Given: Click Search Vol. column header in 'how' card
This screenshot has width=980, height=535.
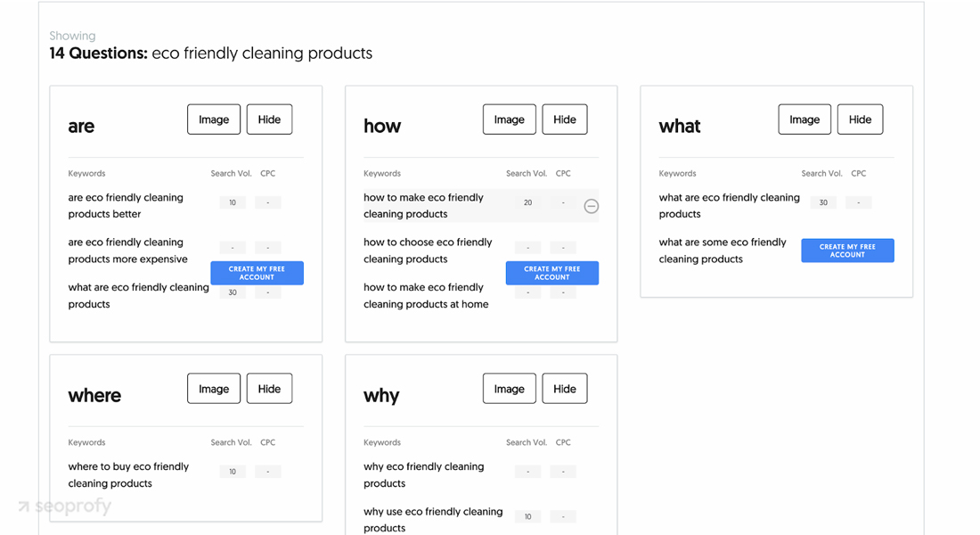Looking at the screenshot, I should coord(527,173).
